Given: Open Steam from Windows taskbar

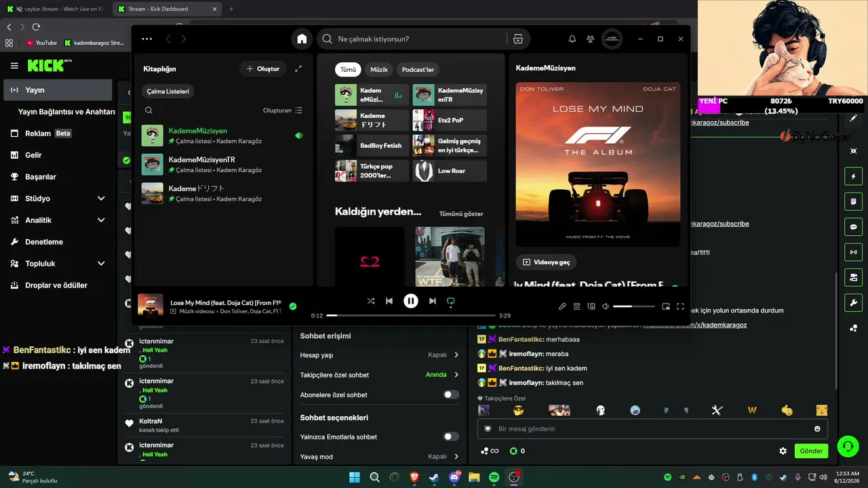Looking at the screenshot, I should click(x=434, y=477).
